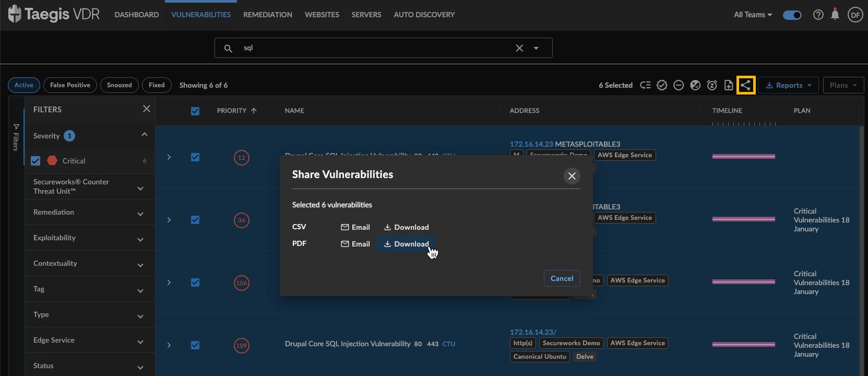Download the PDF export

pyautogui.click(x=407, y=244)
